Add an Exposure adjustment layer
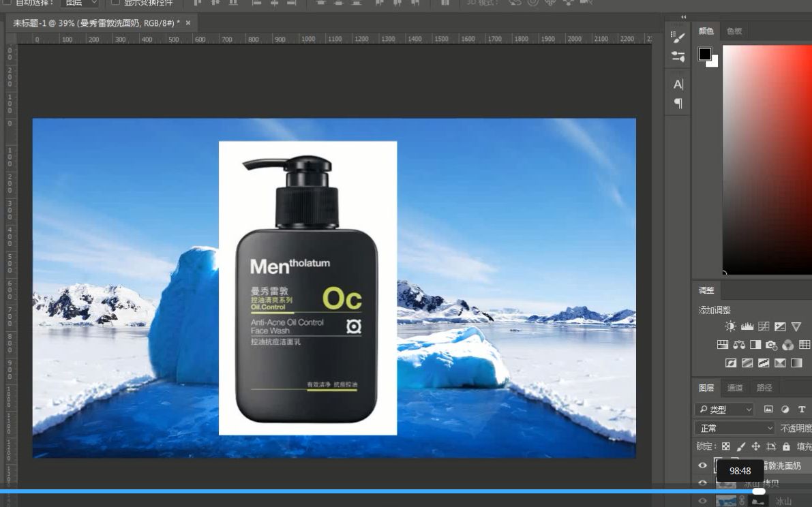 pos(780,326)
